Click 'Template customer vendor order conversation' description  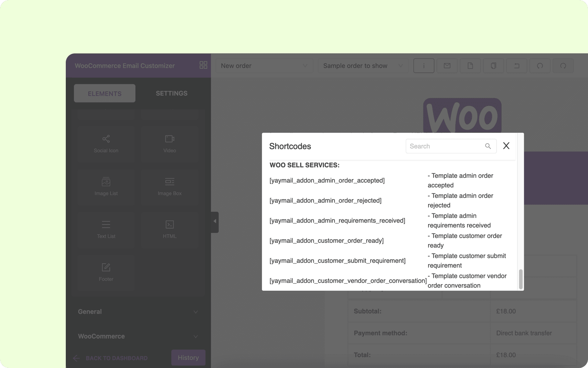click(x=467, y=281)
